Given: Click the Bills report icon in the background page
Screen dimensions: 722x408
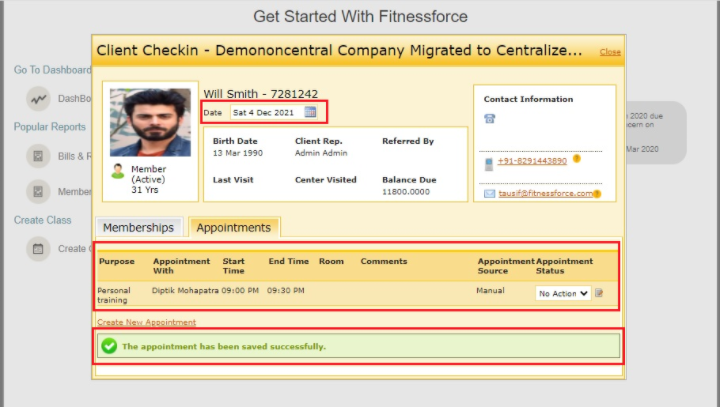Looking at the screenshot, I should 38,156.
